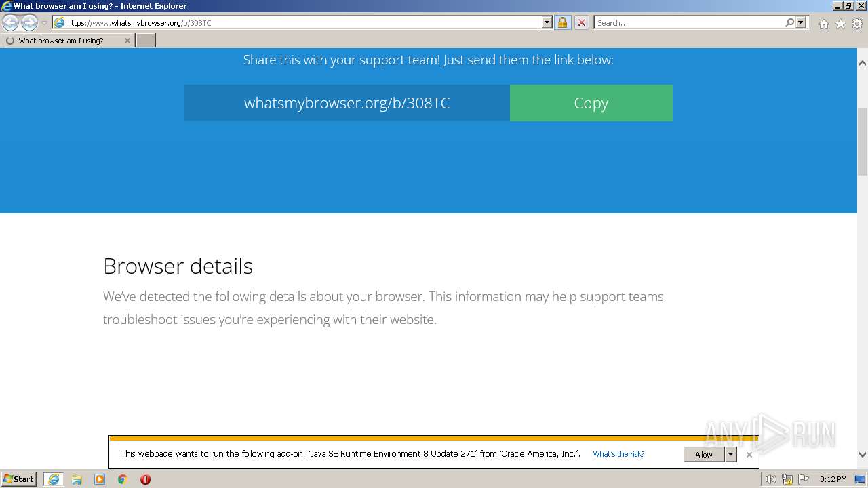Screen dimensions: 868x488
Task: Dismiss the add-on notification bar
Action: (749, 455)
